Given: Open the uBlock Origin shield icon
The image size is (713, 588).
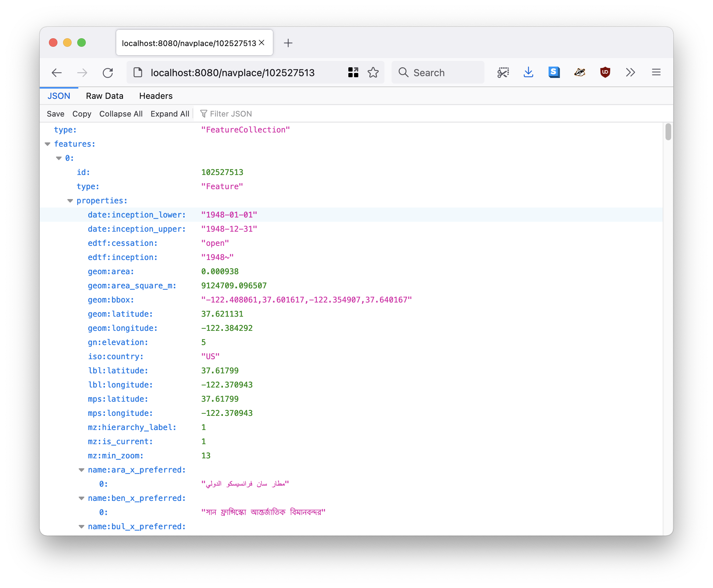Looking at the screenshot, I should coord(605,73).
